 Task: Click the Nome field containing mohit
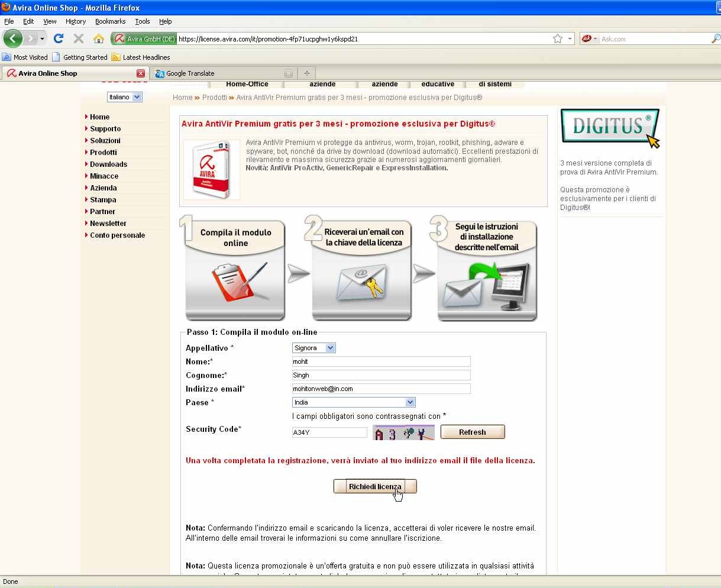tap(381, 361)
